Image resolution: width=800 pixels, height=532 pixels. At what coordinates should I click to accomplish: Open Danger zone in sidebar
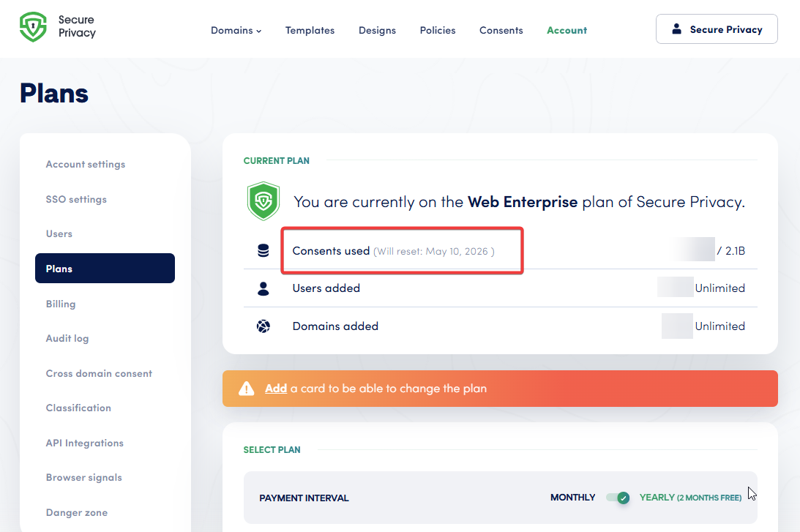click(x=77, y=513)
